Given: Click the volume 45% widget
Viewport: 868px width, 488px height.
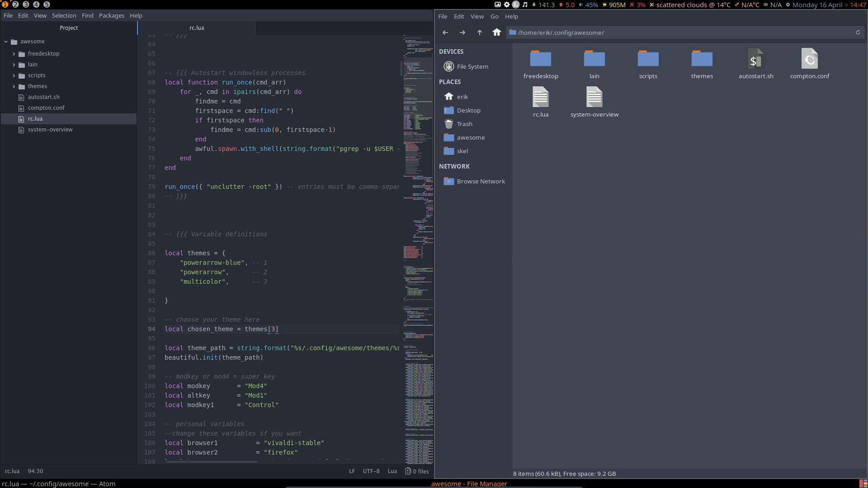Looking at the screenshot, I should (588, 5).
